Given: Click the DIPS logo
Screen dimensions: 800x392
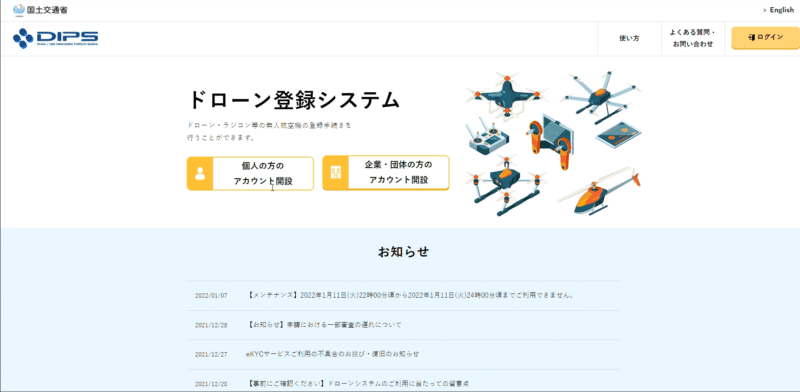Looking at the screenshot, I should pos(56,38).
